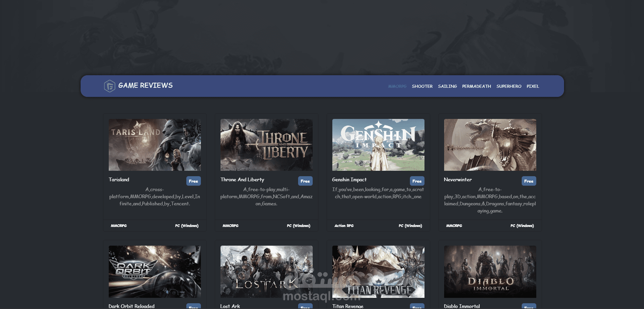
Task: Click the Free badge on Throne And Liberty
Action: (x=305, y=181)
